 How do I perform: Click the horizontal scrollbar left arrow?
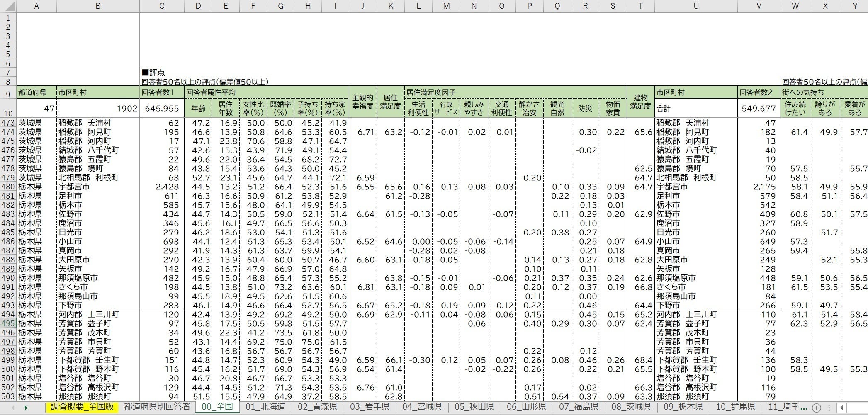point(841,408)
